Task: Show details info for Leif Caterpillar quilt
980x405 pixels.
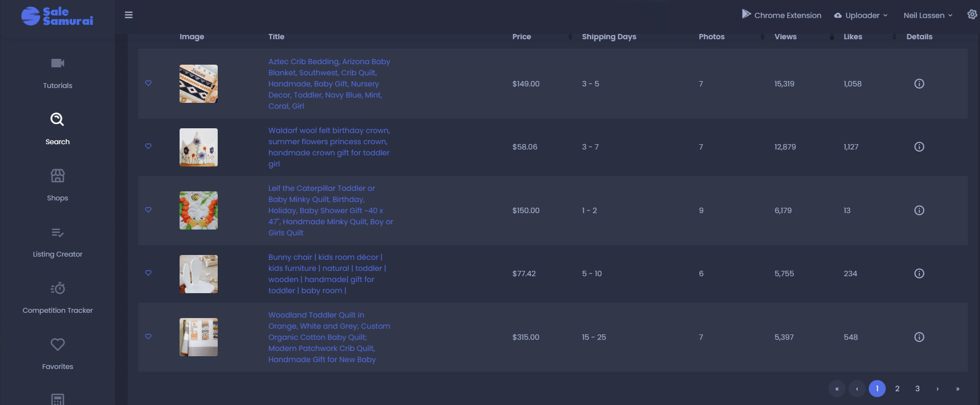Action: tap(919, 210)
